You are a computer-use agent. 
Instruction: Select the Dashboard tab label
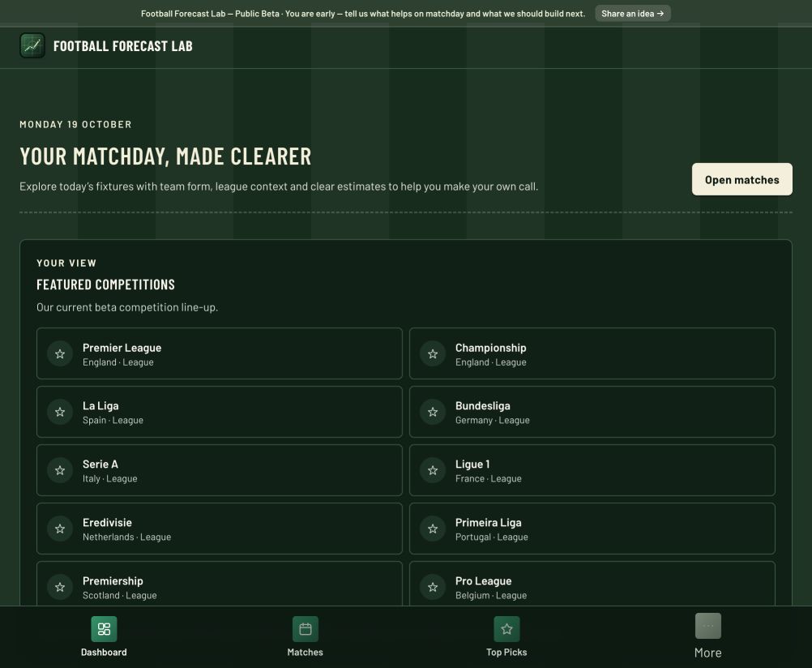pos(104,652)
